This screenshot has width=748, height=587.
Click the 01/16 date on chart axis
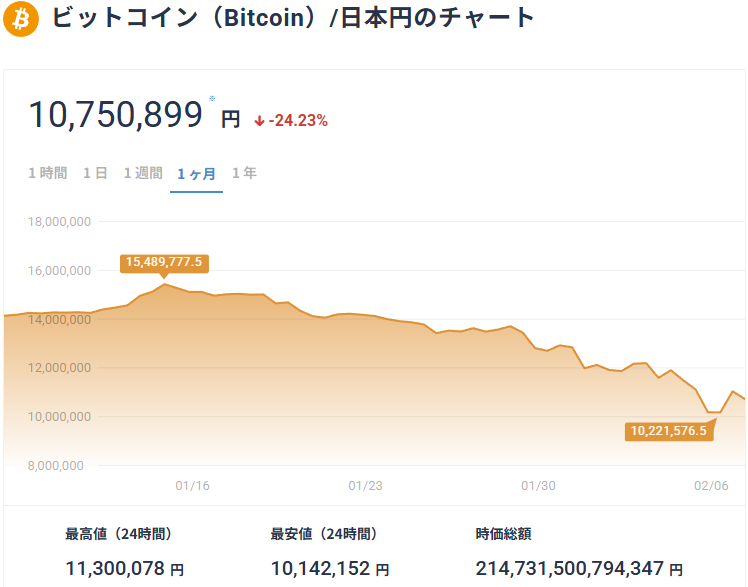192,486
